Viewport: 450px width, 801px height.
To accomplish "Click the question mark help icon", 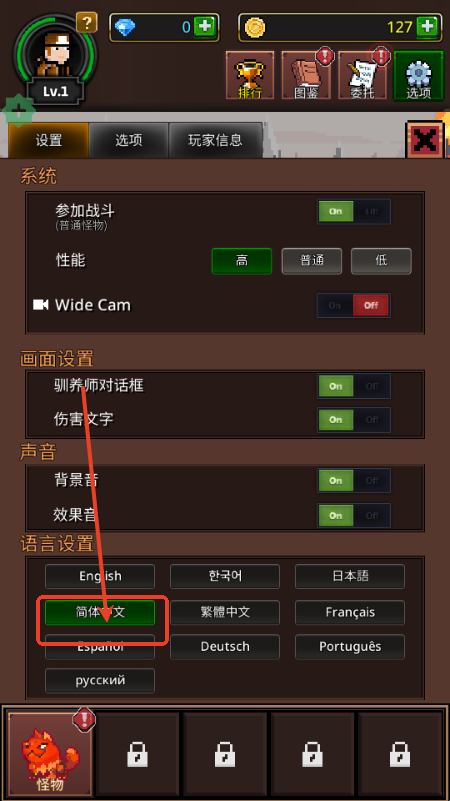I will 87,22.
